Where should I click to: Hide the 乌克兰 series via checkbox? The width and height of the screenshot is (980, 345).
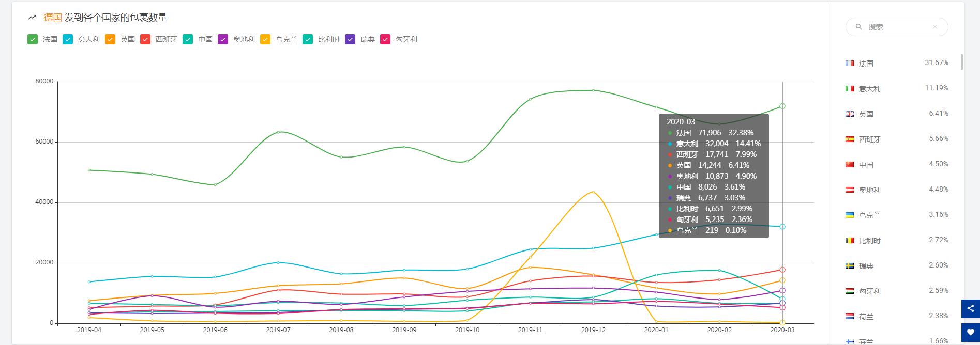pos(265,39)
